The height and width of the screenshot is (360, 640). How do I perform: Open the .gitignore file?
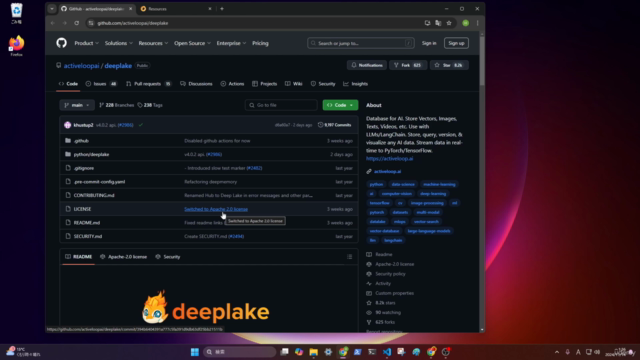coord(84,168)
